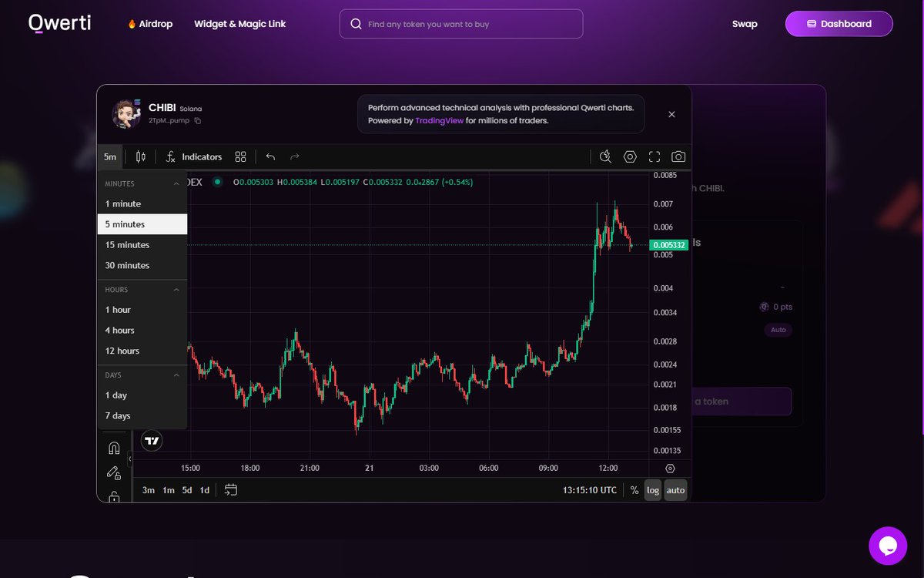Toggle the green market status dot
This screenshot has height=578, width=924.
tap(217, 182)
